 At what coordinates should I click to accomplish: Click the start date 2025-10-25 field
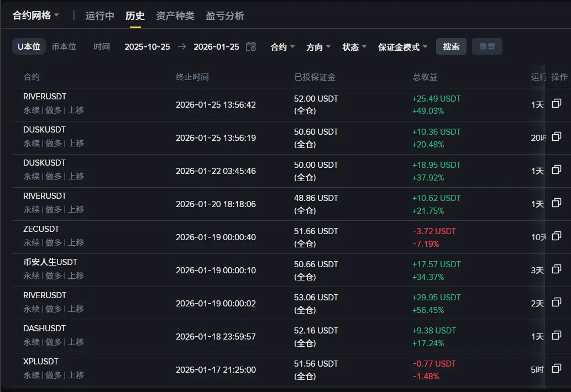click(x=147, y=47)
